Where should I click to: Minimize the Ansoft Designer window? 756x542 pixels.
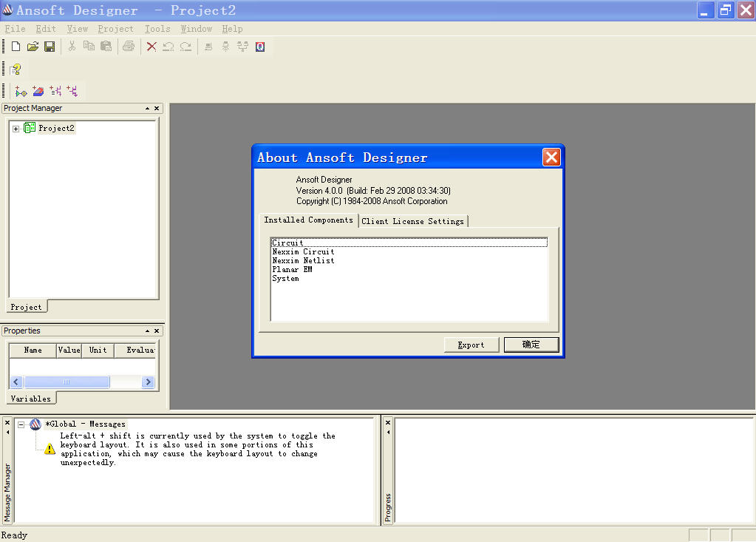tap(705, 10)
